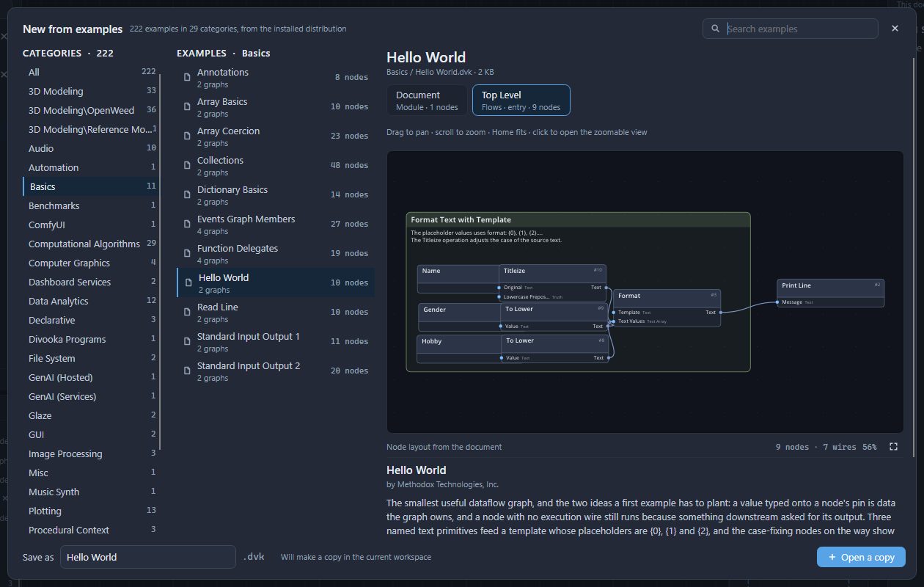Select the Data Analytics category

[x=92, y=301]
